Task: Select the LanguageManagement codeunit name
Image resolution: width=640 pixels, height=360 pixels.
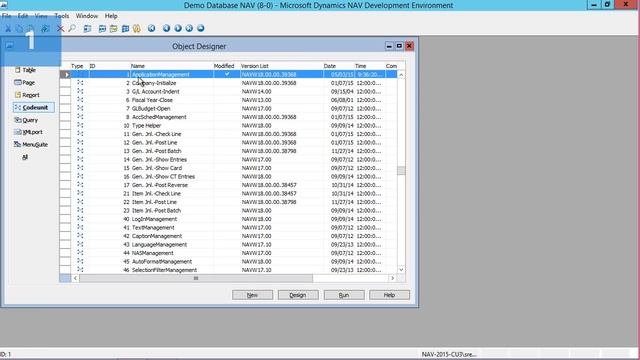Action: (x=159, y=244)
